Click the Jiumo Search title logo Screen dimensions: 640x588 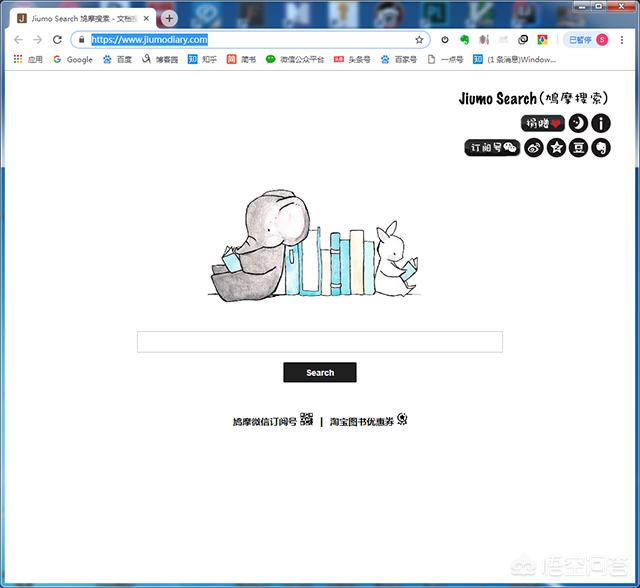point(533,98)
